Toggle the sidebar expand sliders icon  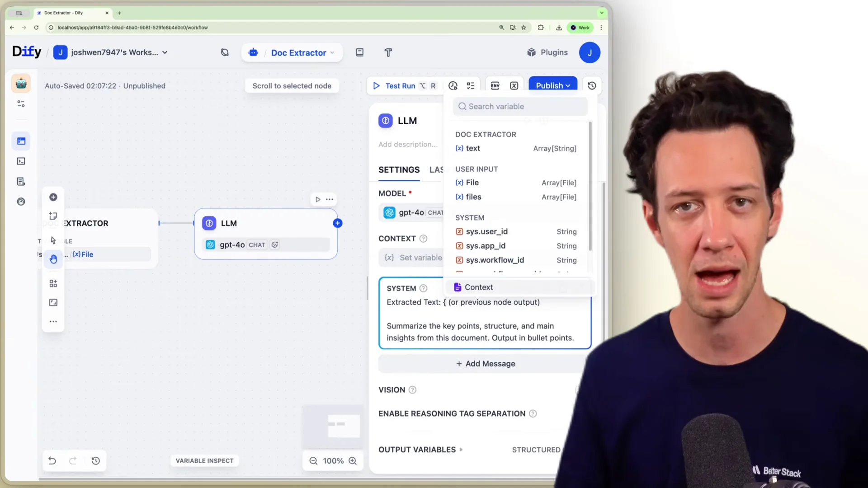(x=21, y=103)
